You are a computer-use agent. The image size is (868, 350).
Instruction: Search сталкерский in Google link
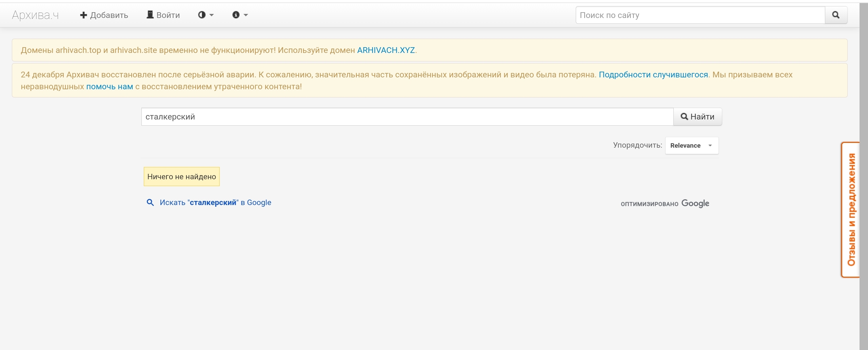click(x=215, y=203)
